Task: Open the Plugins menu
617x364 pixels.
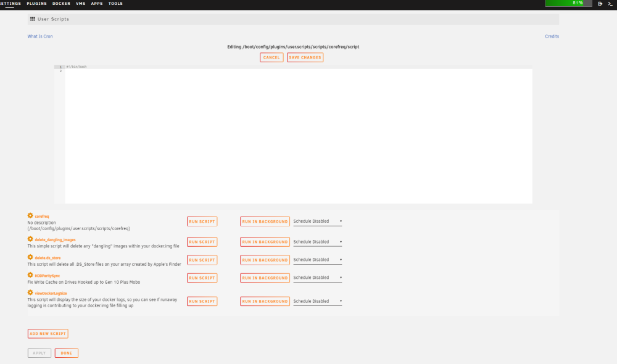Action: tap(36, 4)
